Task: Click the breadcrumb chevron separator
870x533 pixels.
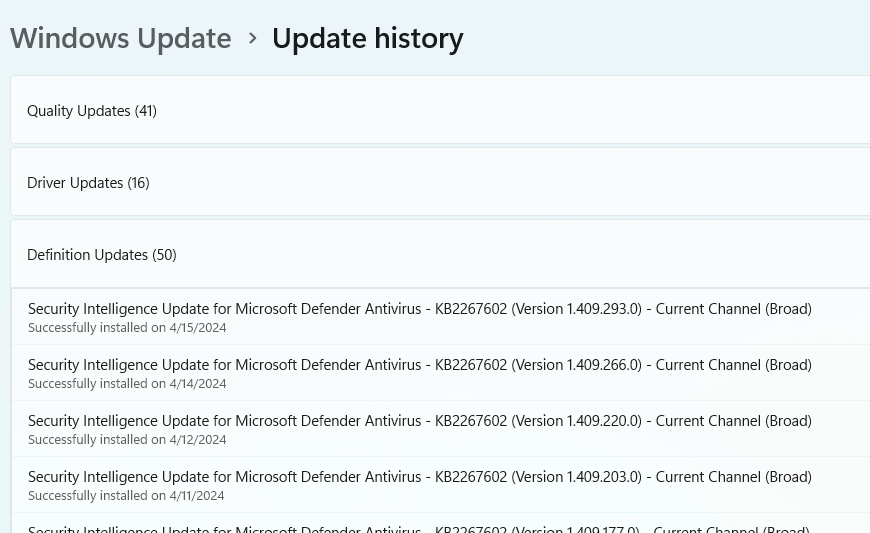Action: coord(252,38)
